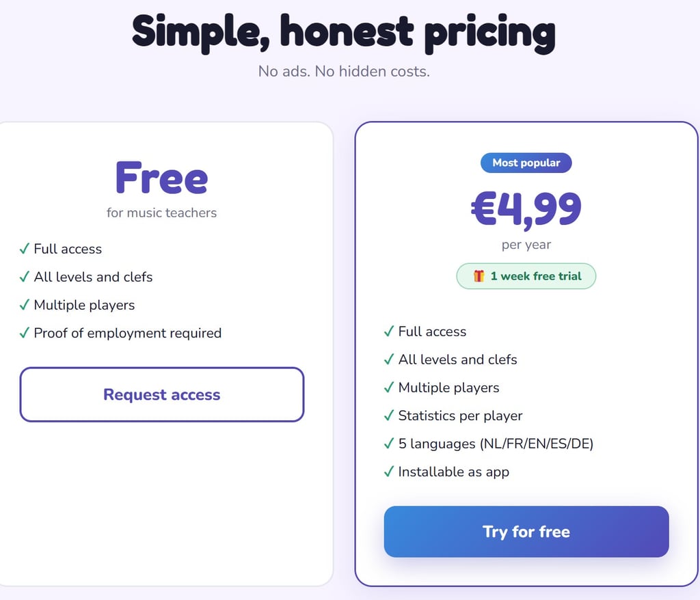Click the checkmark next to "Statistics per player"
The height and width of the screenshot is (600, 700).
coord(389,415)
